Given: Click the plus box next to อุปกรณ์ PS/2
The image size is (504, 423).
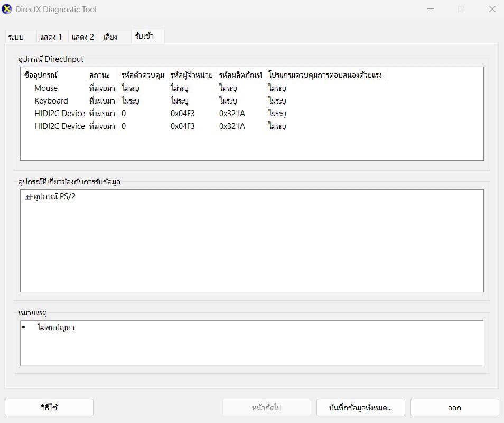Looking at the screenshot, I should (x=27, y=196).
